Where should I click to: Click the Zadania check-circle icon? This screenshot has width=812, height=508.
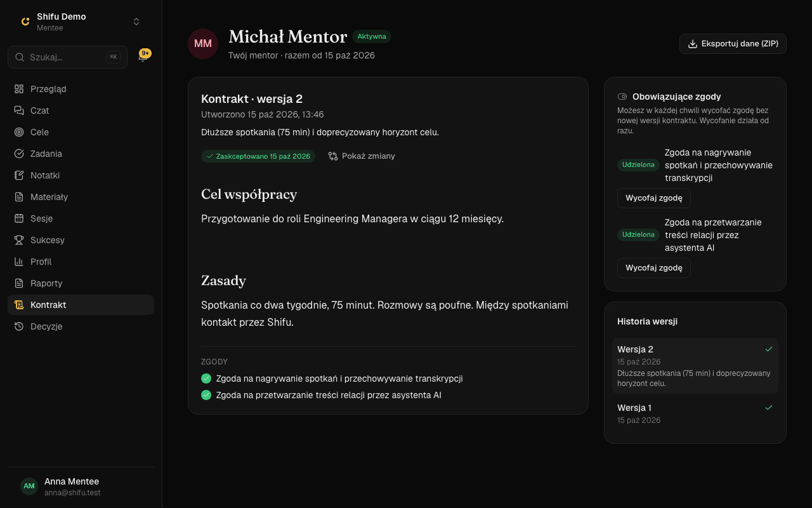coord(19,154)
